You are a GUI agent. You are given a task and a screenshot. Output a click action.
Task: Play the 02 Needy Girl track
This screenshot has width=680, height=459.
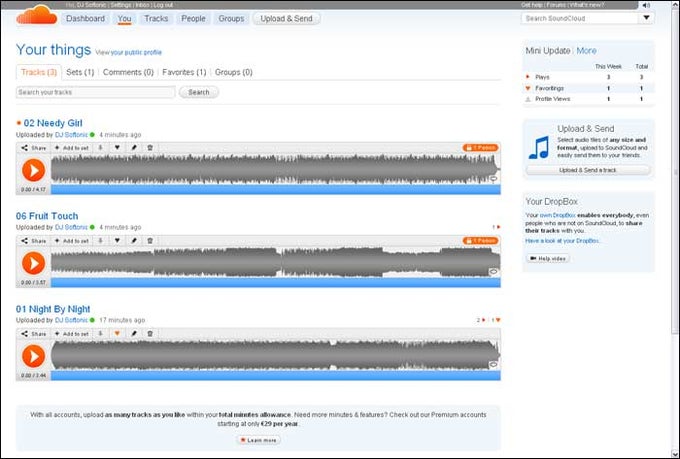(33, 170)
